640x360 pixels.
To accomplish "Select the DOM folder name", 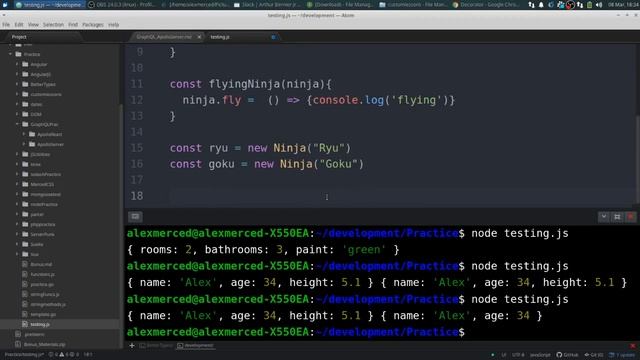I will tap(36, 115).
